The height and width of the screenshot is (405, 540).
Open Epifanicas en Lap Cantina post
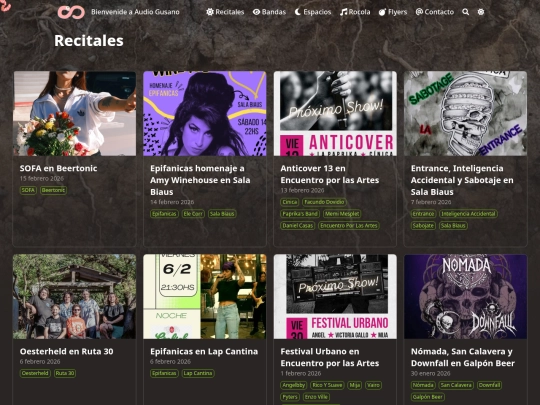tap(204, 352)
